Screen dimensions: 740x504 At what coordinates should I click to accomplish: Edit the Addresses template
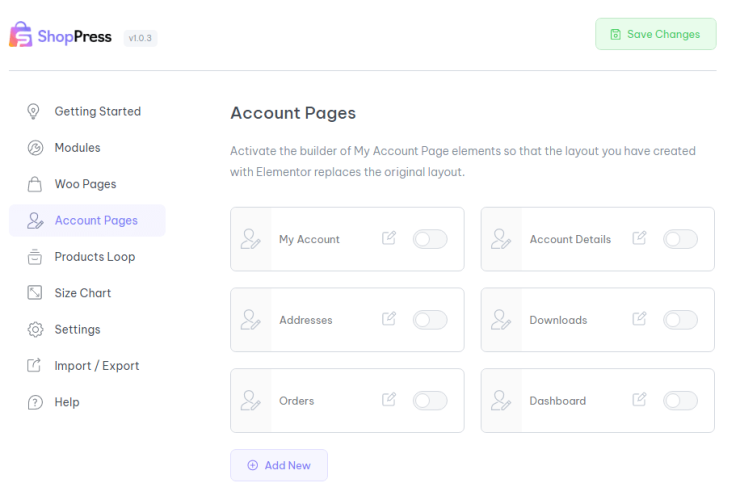(x=389, y=319)
